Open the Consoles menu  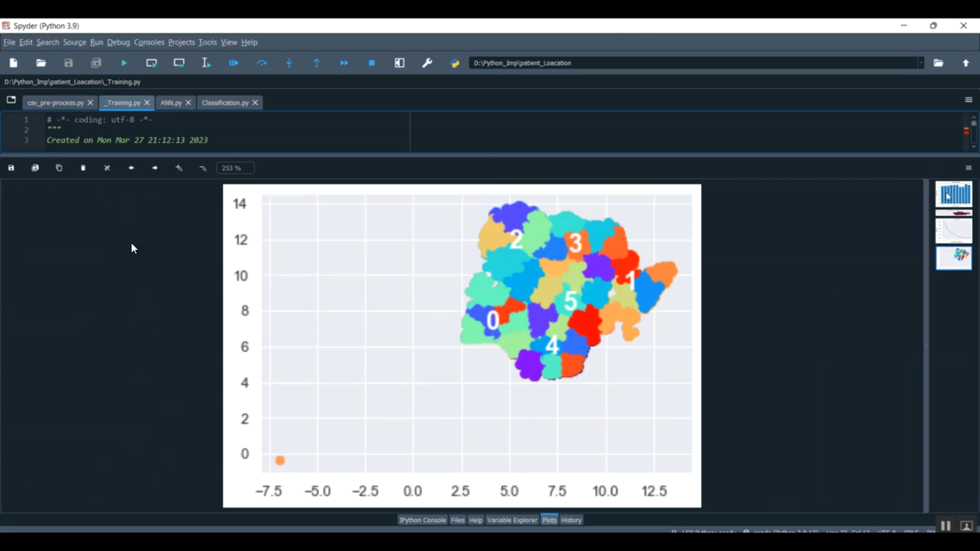pos(149,42)
